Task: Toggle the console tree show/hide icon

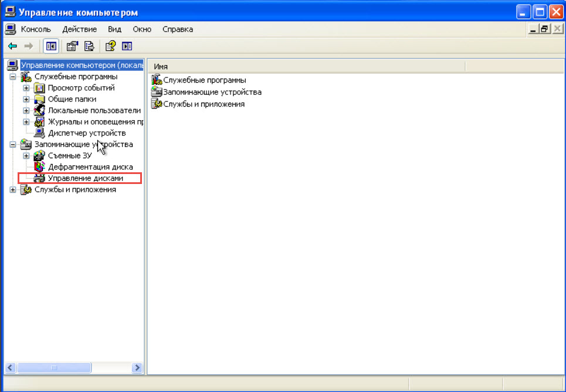Action: coord(51,46)
